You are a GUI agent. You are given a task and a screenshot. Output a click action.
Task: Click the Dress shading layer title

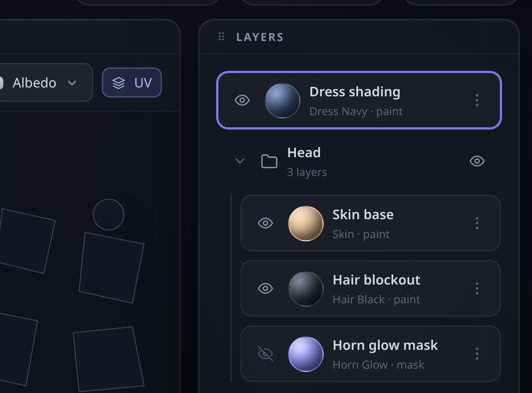(355, 92)
